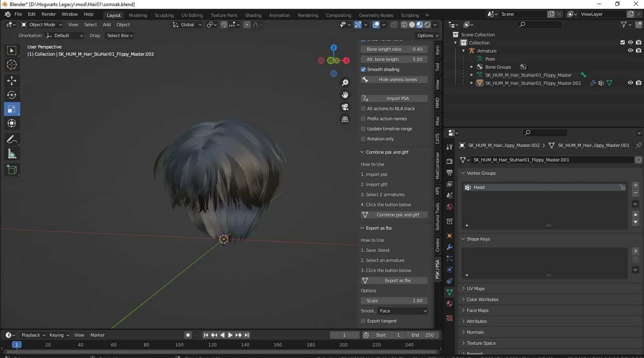Click the End frame 250 field
Viewport: 644px width, 358px height.
[423, 335]
